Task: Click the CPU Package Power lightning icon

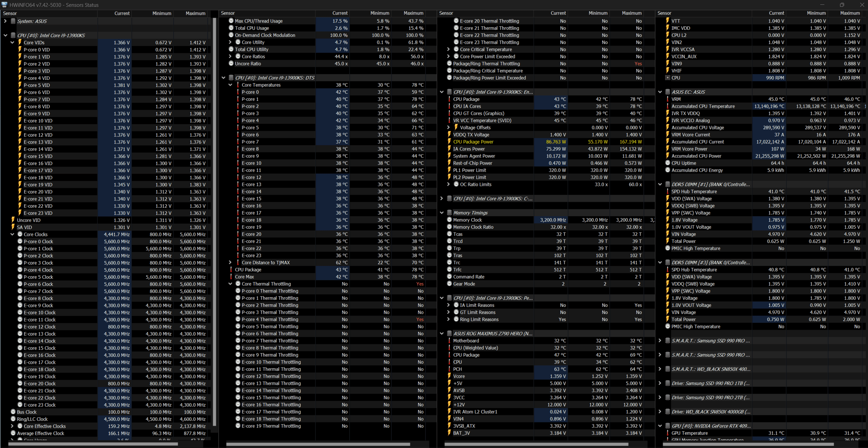Action: pos(449,142)
